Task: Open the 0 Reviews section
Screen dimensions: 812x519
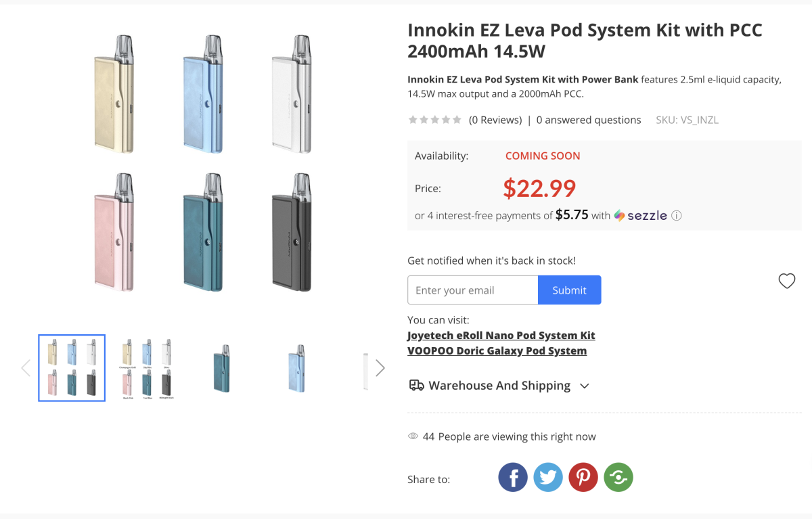Action: coord(495,120)
